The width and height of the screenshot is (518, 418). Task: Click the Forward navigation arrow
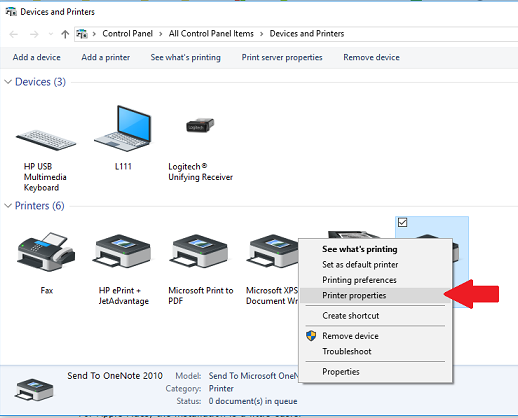34,34
